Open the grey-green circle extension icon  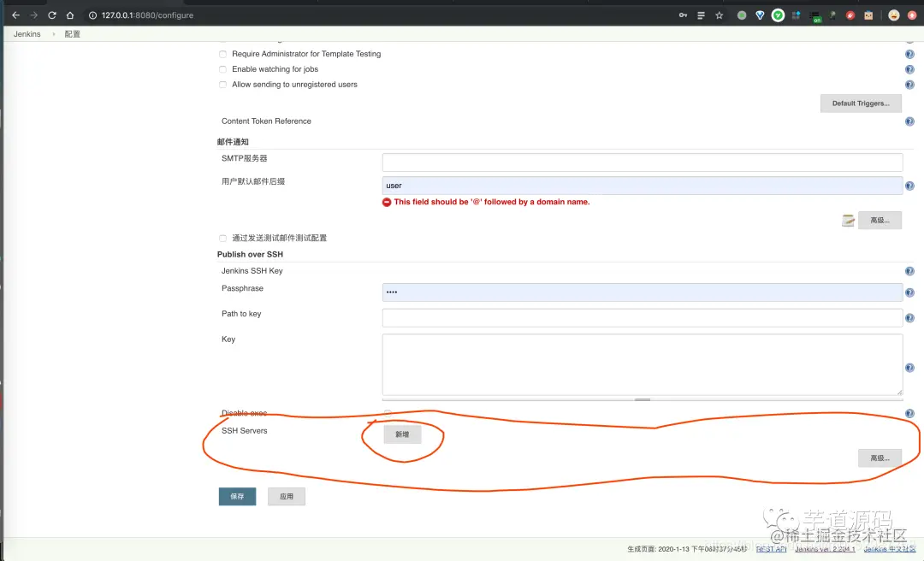coord(742,15)
